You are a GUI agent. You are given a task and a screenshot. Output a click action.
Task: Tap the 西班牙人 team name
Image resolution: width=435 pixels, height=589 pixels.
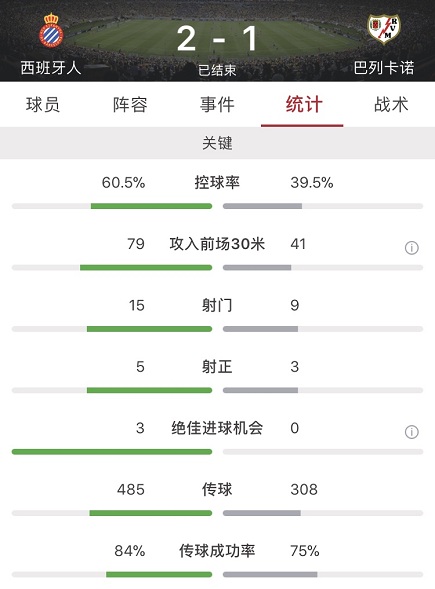click(51, 68)
